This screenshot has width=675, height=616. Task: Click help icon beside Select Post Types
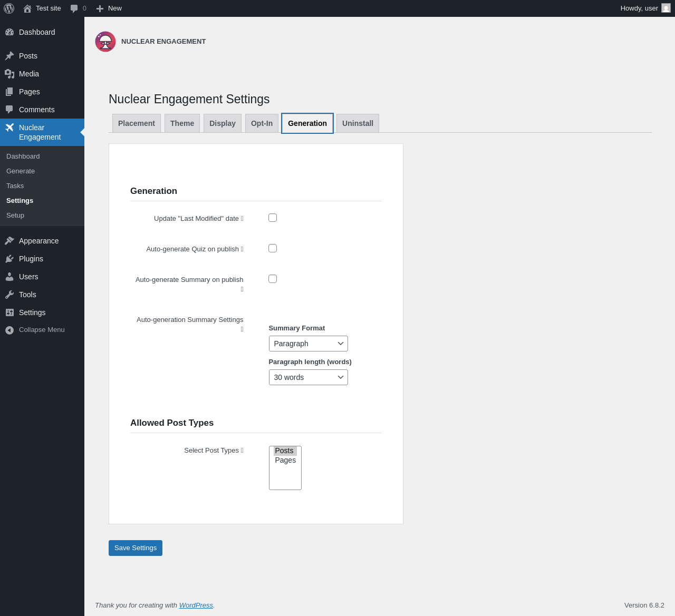pyautogui.click(x=242, y=451)
